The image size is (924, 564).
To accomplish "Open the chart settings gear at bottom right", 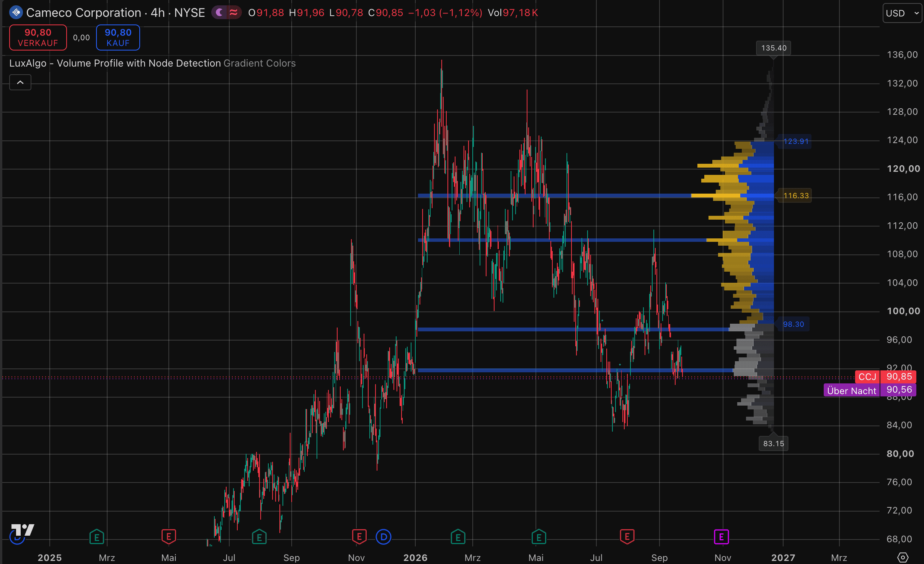I will pos(903,557).
